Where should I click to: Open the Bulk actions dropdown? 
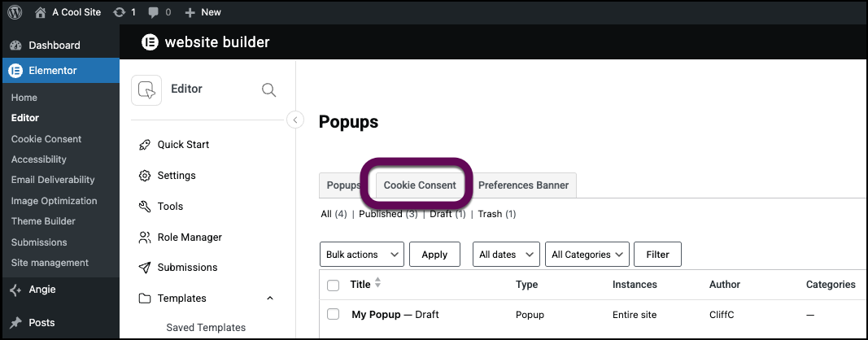coord(362,255)
